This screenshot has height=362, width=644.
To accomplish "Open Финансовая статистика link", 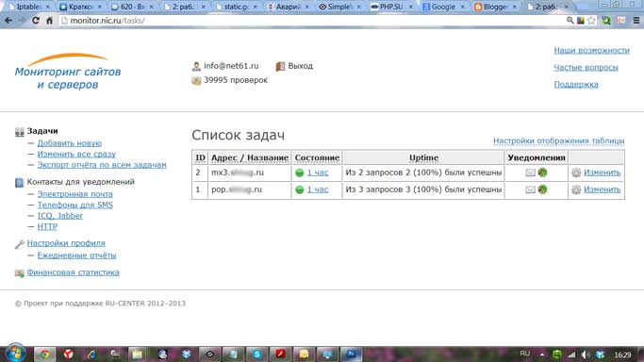I will click(x=73, y=272).
